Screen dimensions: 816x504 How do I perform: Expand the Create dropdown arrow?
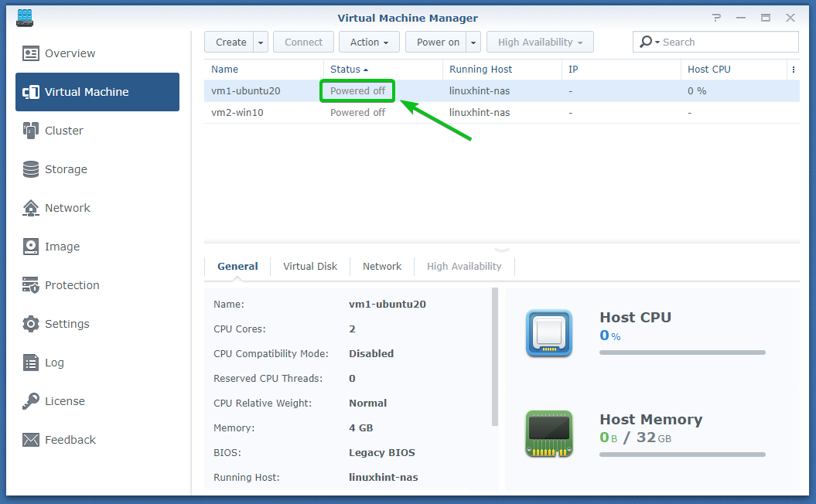pyautogui.click(x=261, y=43)
